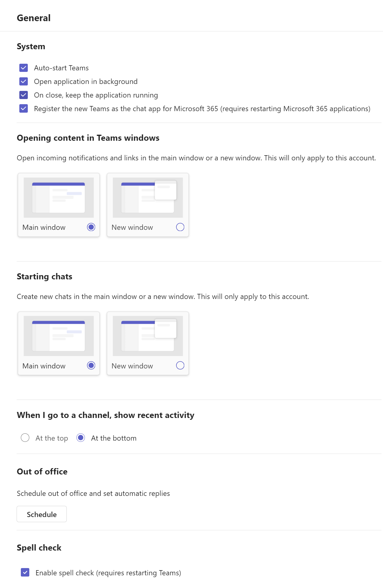Select At the bottom radio button
383x588 pixels.
(81, 438)
